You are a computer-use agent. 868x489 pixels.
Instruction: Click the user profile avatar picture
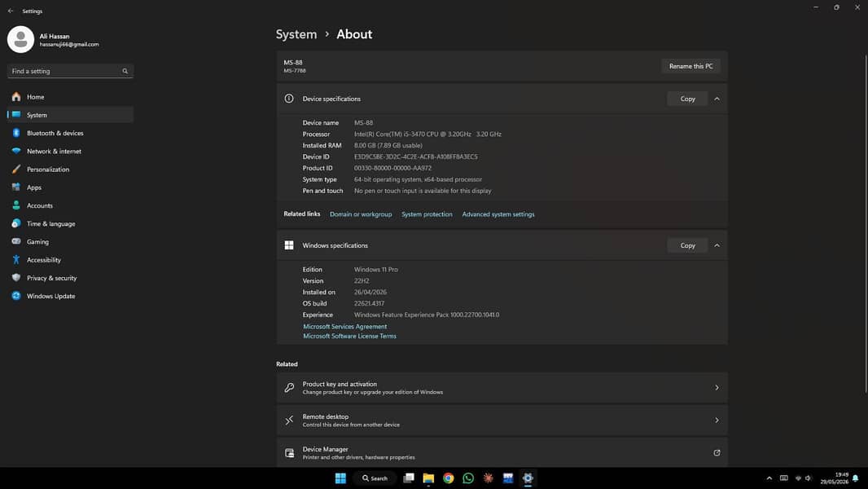point(20,39)
